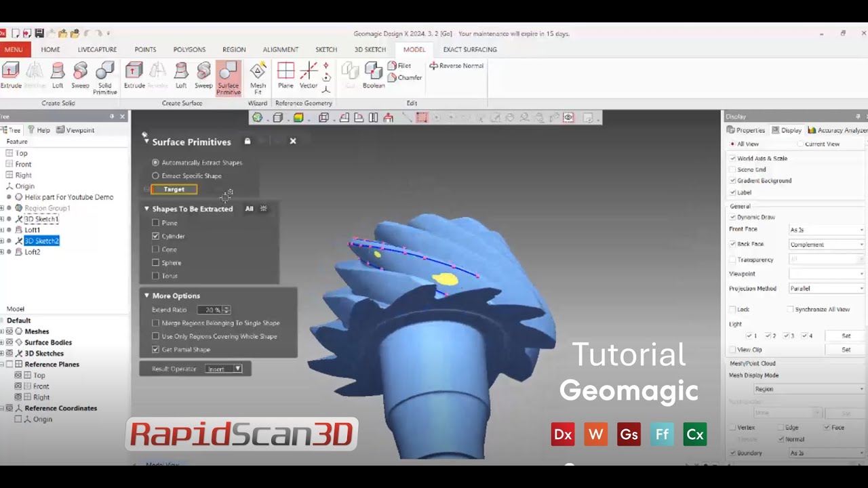This screenshot has height=488, width=868.
Task: Click the lock icon in Surface Primitives header
Action: click(248, 141)
